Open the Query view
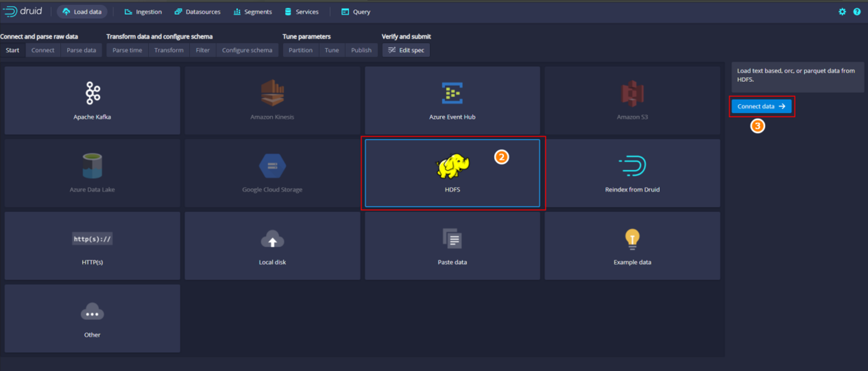This screenshot has width=868, height=371. tap(356, 12)
